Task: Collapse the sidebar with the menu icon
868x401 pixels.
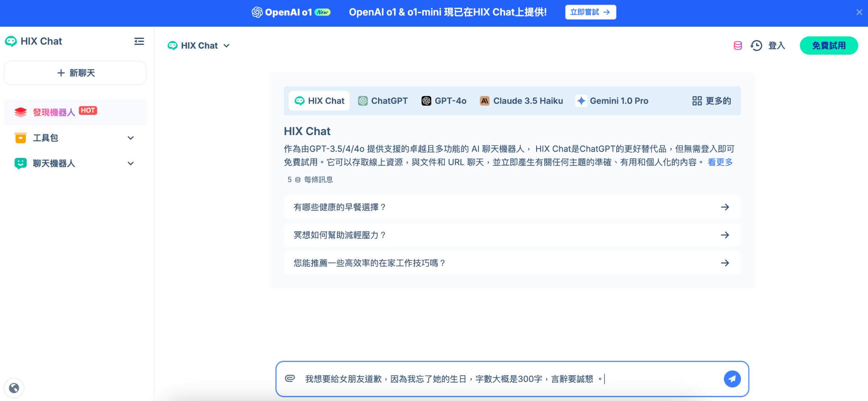Action: (x=139, y=41)
